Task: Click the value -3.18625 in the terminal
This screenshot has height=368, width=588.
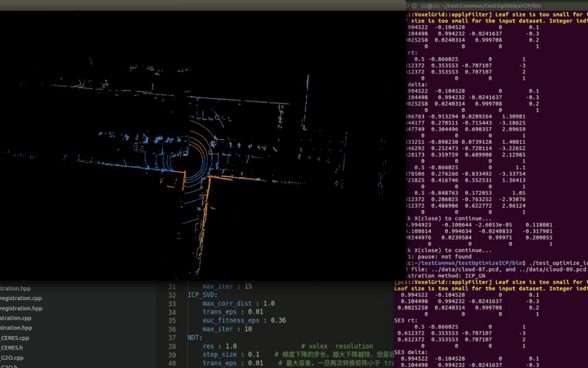Action: coord(513,123)
